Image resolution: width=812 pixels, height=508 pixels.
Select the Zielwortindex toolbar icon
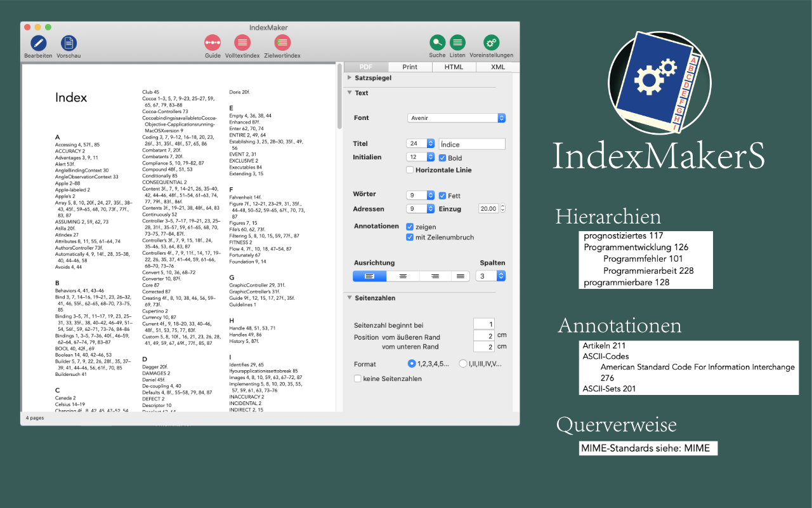pos(282,43)
